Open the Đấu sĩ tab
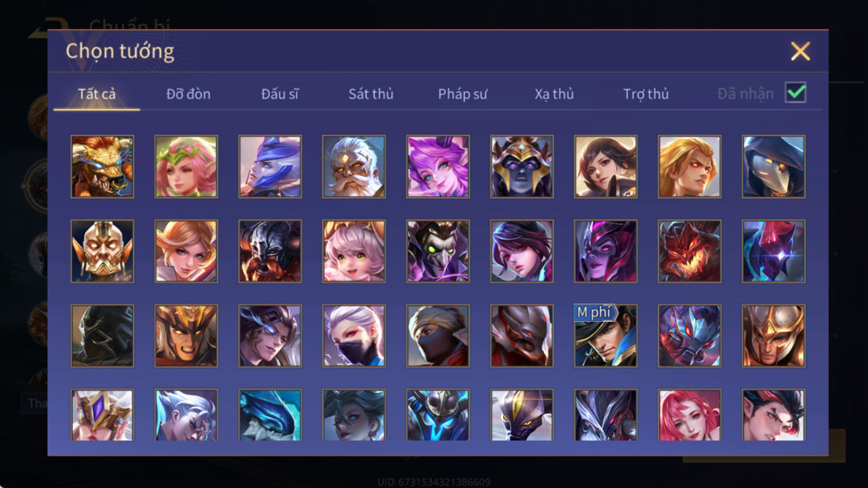This screenshot has height=488, width=868. click(280, 94)
